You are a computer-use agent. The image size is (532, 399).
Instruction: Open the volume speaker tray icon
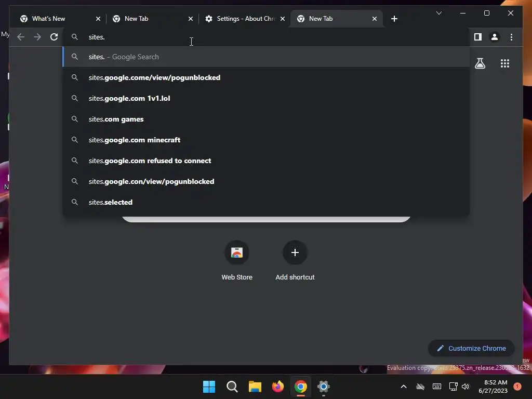tap(465, 387)
